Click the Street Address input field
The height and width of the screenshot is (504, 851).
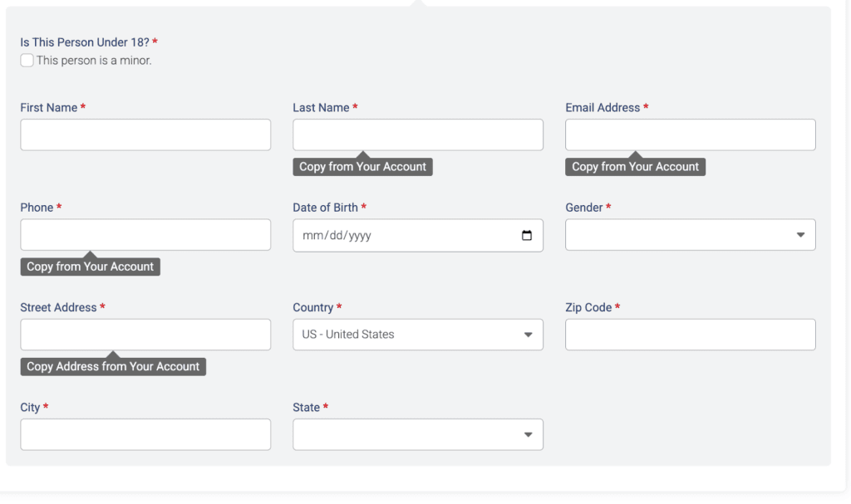(145, 335)
